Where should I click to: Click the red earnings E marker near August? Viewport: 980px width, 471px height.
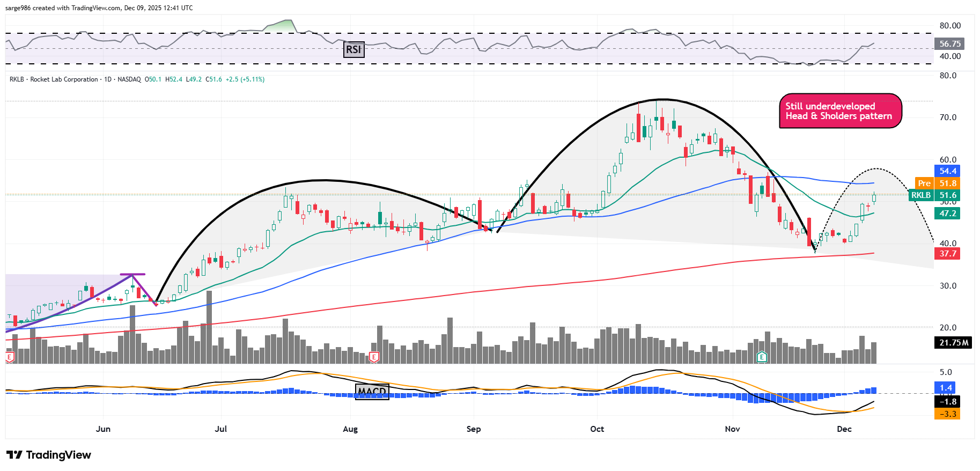(x=374, y=357)
